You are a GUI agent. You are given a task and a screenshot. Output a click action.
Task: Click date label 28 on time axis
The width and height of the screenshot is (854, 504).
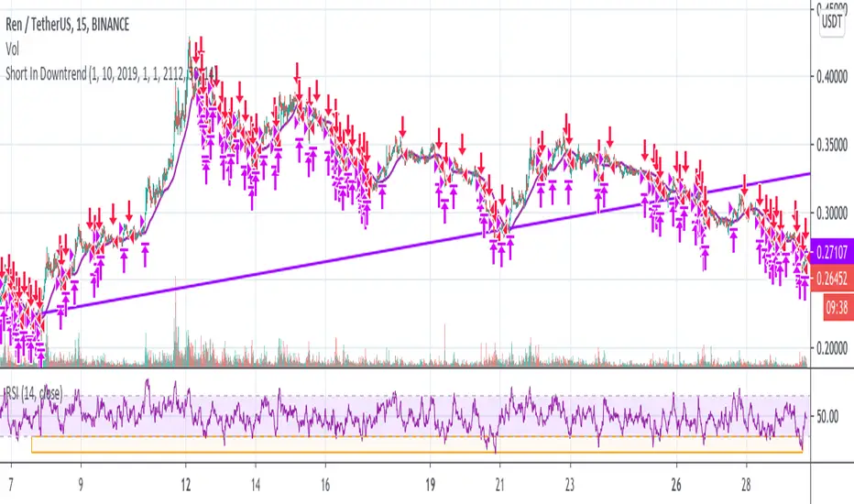coord(746,485)
